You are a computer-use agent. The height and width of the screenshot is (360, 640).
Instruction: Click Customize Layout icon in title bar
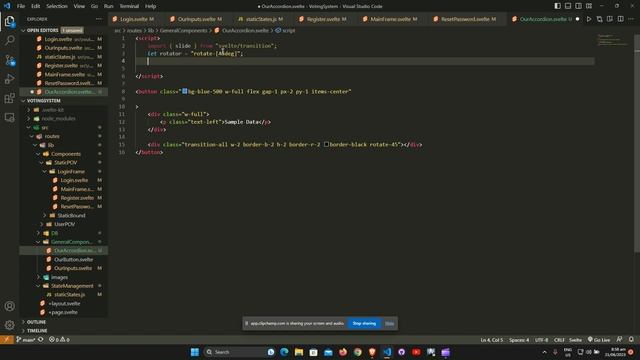pyautogui.click(x=589, y=6)
